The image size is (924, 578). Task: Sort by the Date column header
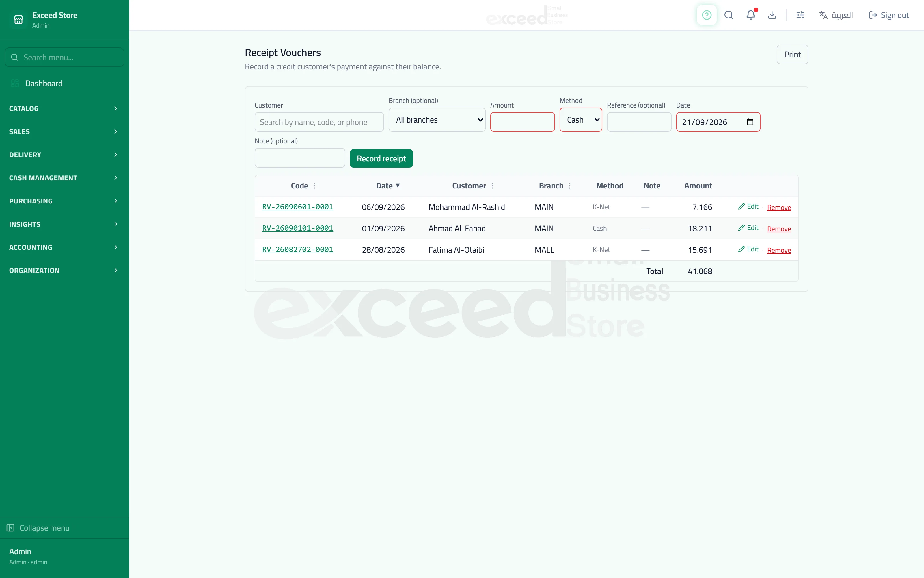pyautogui.click(x=388, y=186)
